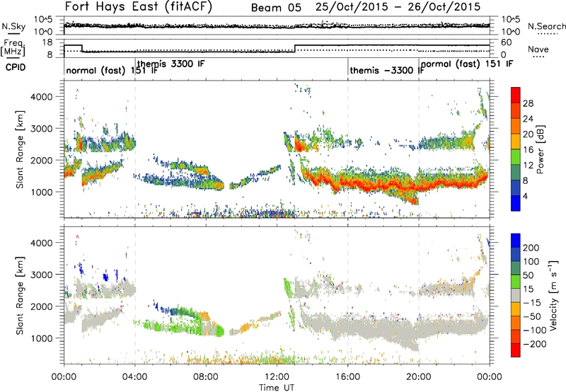Click the '20:00' time axis tick label
Screen dimensions: 566x392
[419, 376]
